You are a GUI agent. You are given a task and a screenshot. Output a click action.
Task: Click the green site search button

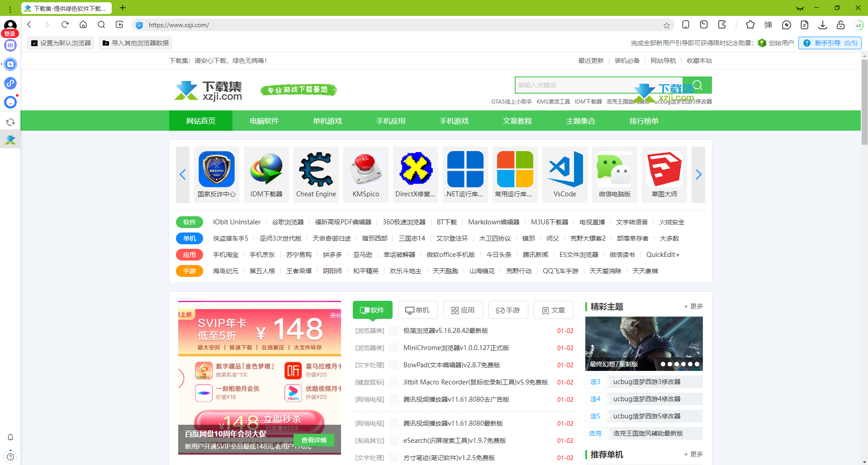(698, 85)
